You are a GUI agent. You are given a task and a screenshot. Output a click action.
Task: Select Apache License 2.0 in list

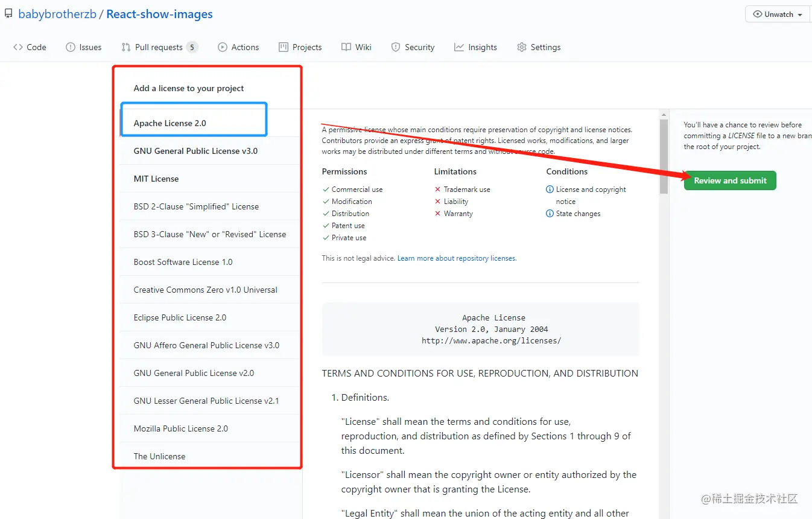pos(210,123)
